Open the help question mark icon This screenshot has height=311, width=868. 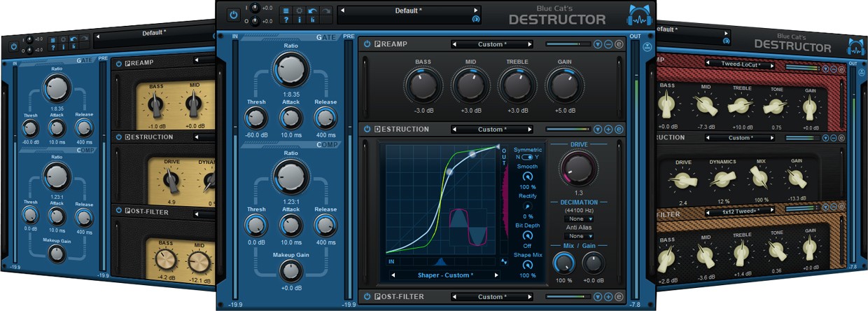click(286, 20)
